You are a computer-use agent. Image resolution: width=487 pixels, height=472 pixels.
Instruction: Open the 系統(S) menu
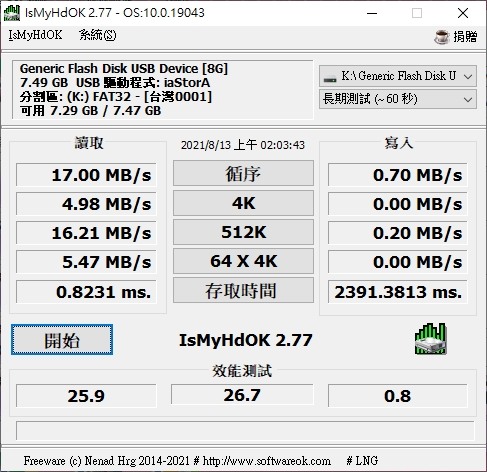(x=98, y=35)
